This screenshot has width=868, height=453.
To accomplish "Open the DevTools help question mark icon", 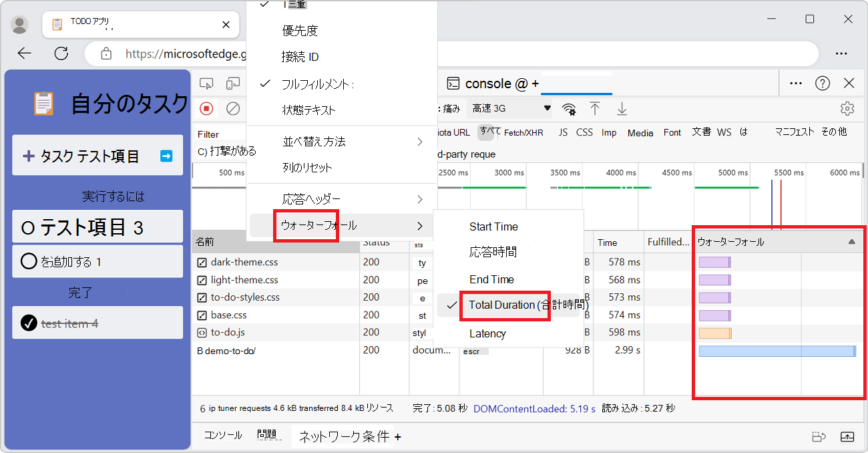I will pos(822,83).
